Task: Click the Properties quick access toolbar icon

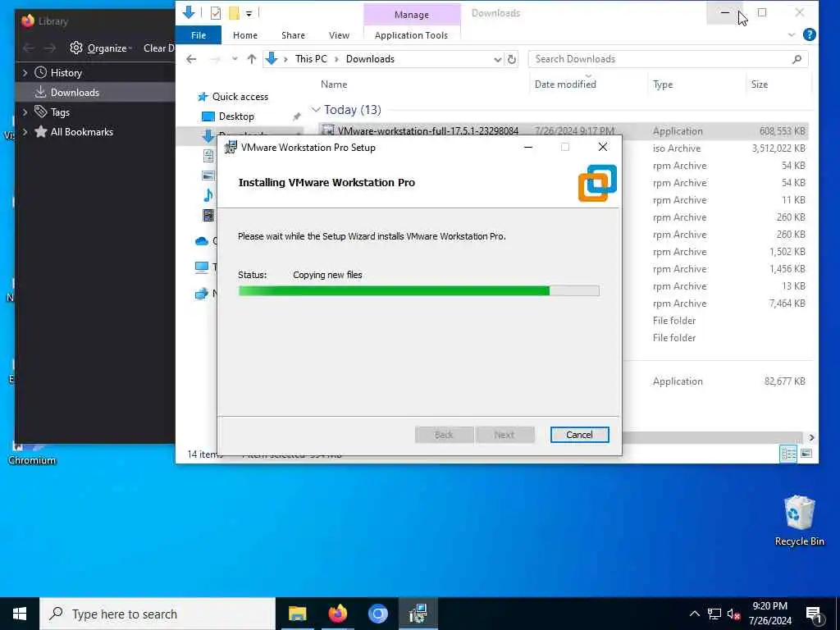Action: pos(216,13)
